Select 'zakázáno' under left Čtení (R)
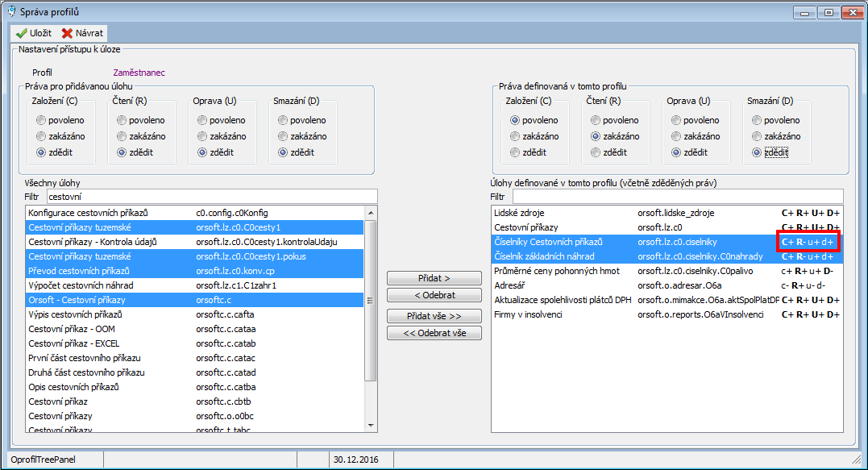The width and height of the screenshot is (868, 470). [122, 136]
